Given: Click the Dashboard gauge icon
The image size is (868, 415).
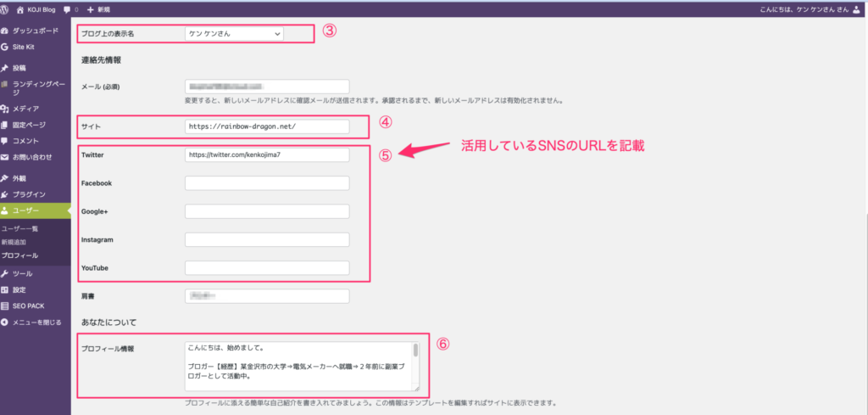Looking at the screenshot, I should pyautogui.click(x=4, y=31).
